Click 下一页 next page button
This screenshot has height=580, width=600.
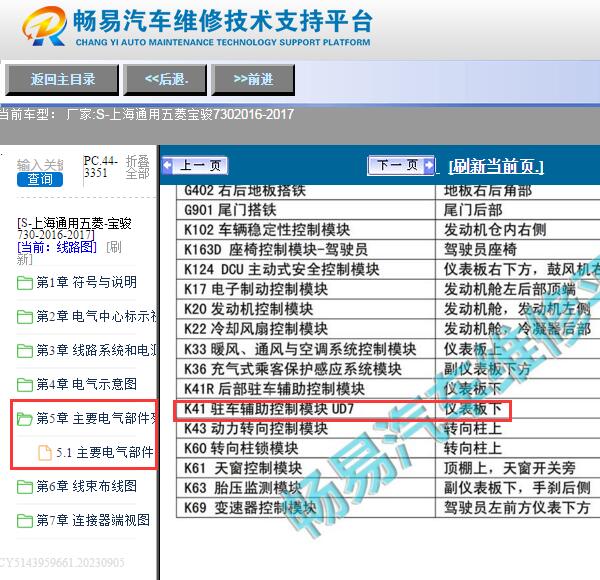[x=401, y=165]
